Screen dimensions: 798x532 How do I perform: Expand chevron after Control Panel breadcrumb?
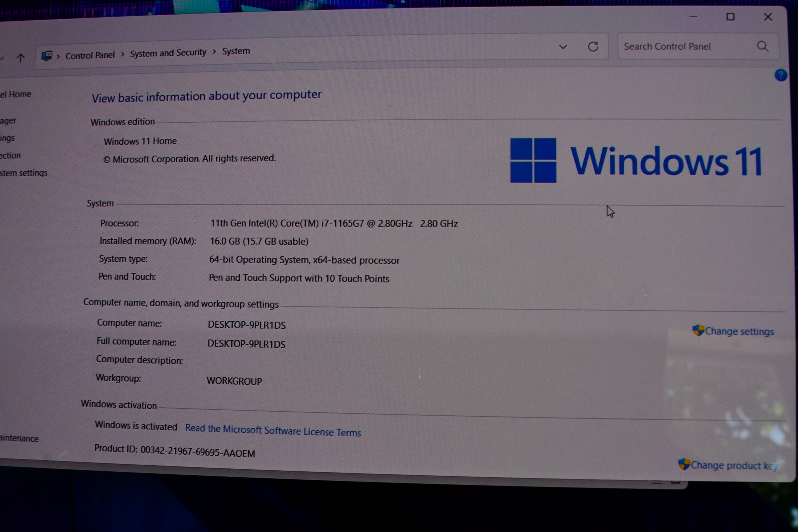coord(122,54)
